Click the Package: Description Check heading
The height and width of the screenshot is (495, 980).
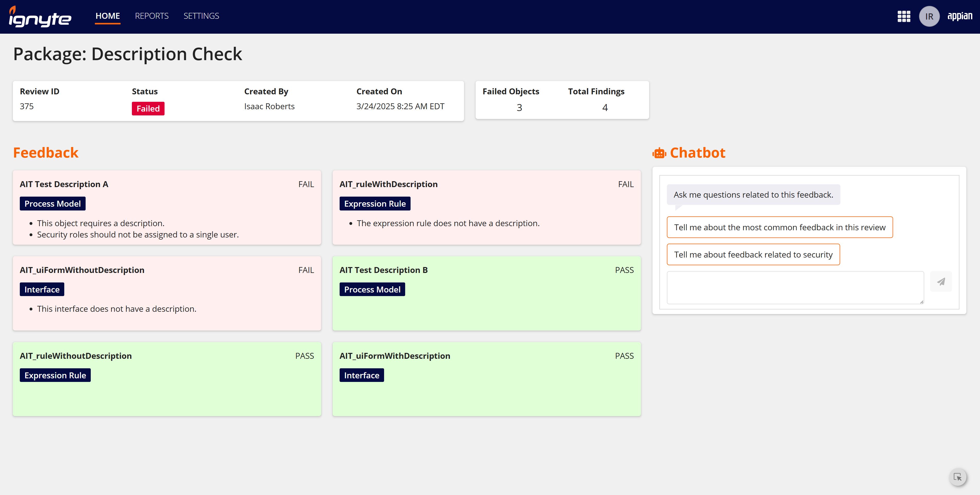point(128,54)
